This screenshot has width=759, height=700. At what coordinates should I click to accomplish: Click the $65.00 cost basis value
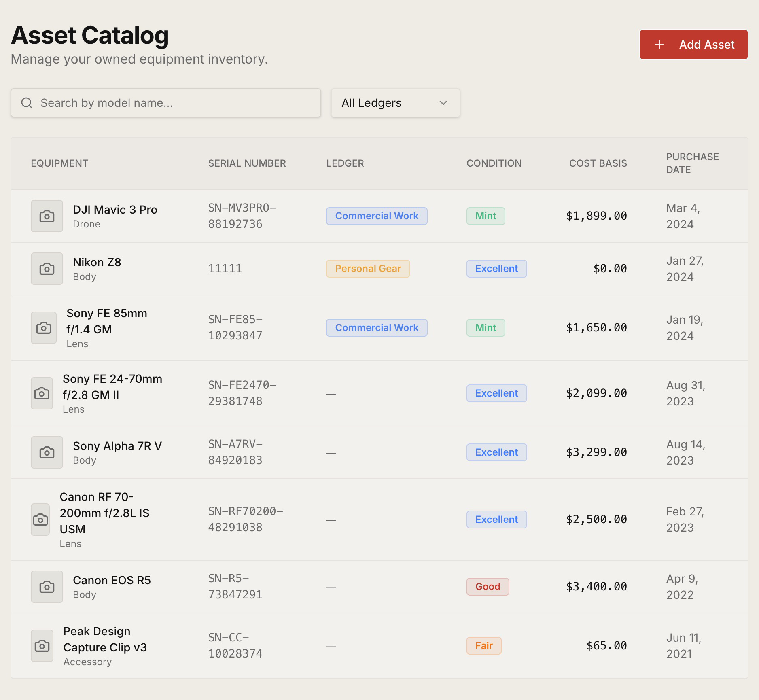607,646
